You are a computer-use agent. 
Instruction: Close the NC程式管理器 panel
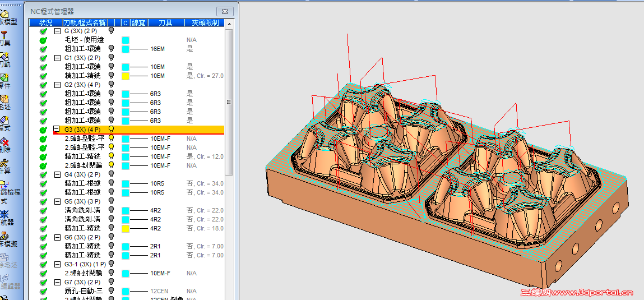[x=225, y=11]
